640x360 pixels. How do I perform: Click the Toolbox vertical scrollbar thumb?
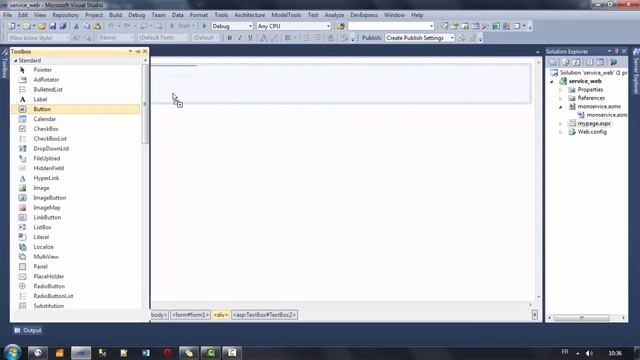click(145, 104)
